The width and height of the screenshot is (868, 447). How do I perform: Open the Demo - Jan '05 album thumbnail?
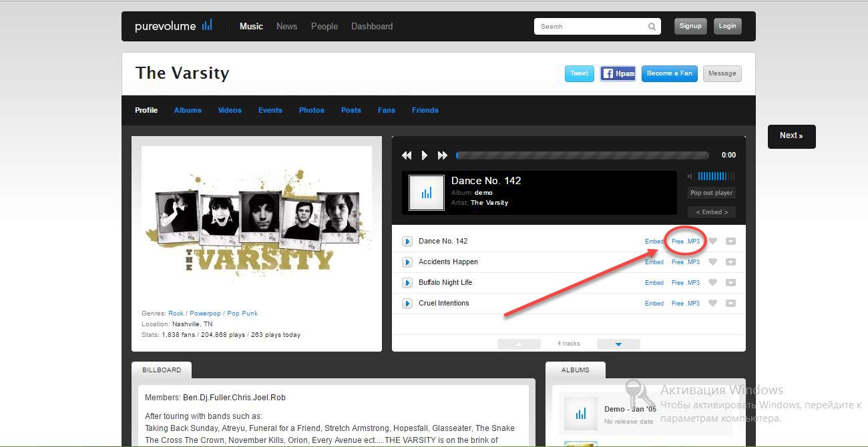click(x=581, y=414)
